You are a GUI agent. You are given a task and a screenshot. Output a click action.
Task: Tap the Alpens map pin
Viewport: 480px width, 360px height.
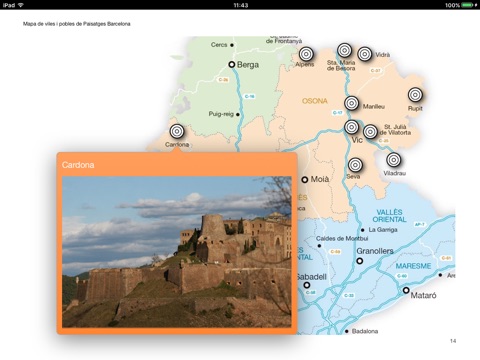coord(306,54)
